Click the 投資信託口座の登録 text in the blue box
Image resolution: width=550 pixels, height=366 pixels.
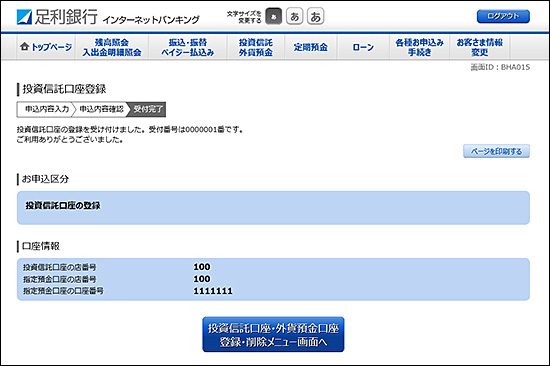pyautogui.click(x=63, y=205)
